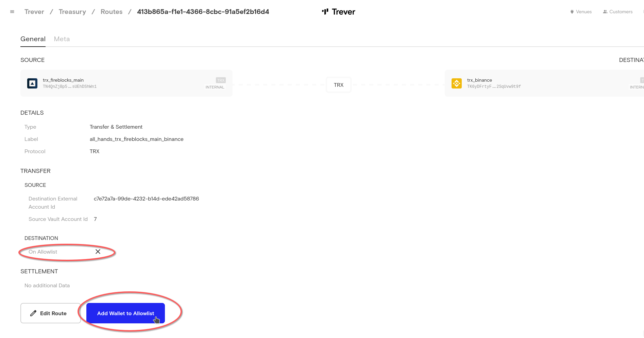
Task: Click the pencil icon on Edit Route
Action: [x=33, y=313]
